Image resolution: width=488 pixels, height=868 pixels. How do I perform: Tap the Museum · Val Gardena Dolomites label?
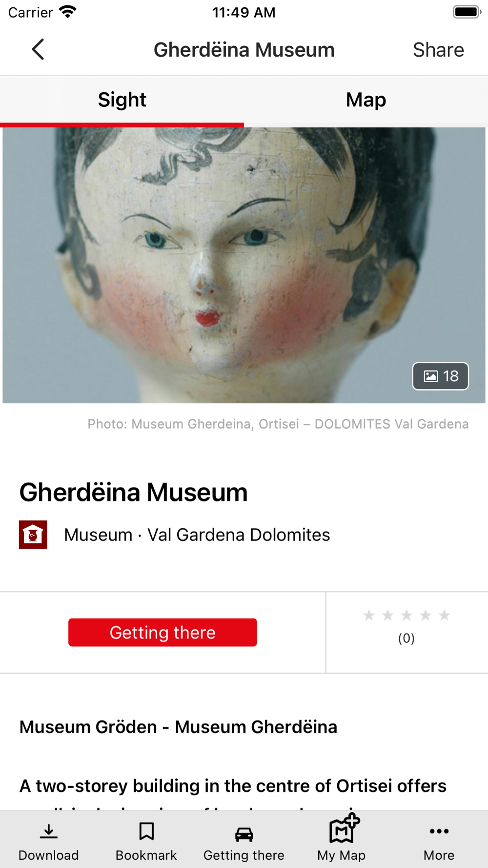(x=197, y=535)
